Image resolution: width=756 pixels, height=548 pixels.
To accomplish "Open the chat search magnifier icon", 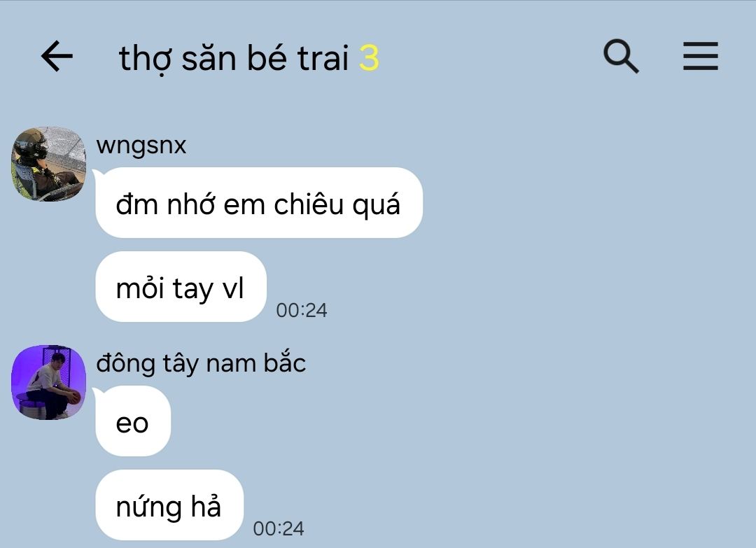I will (621, 57).
